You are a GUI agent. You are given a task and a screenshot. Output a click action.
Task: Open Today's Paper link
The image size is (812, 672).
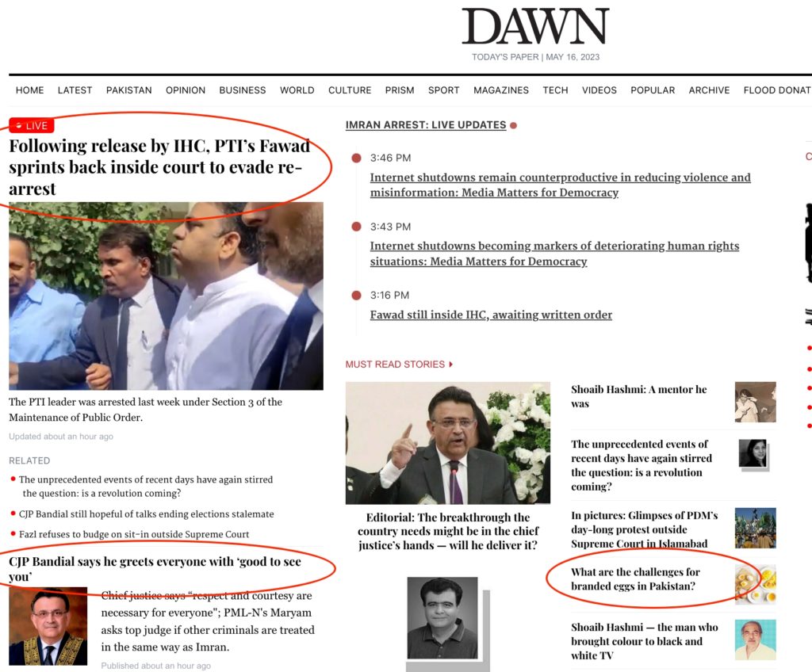click(505, 57)
